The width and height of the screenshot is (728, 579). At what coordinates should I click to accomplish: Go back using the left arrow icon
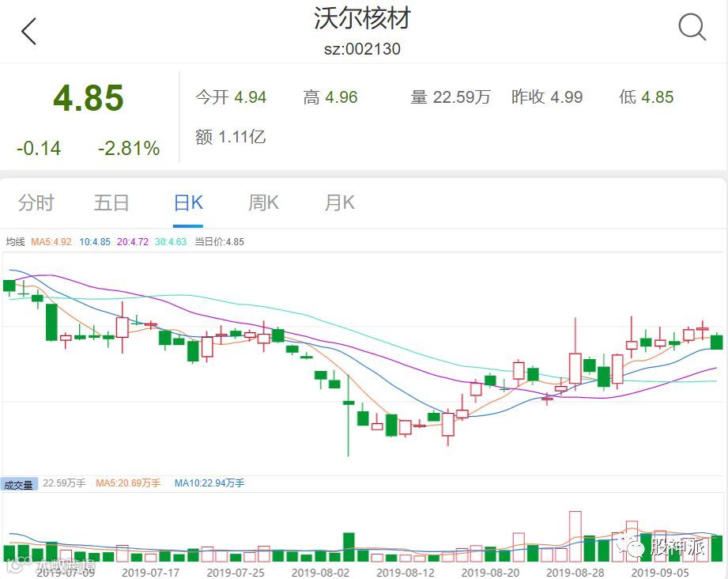pyautogui.click(x=28, y=31)
